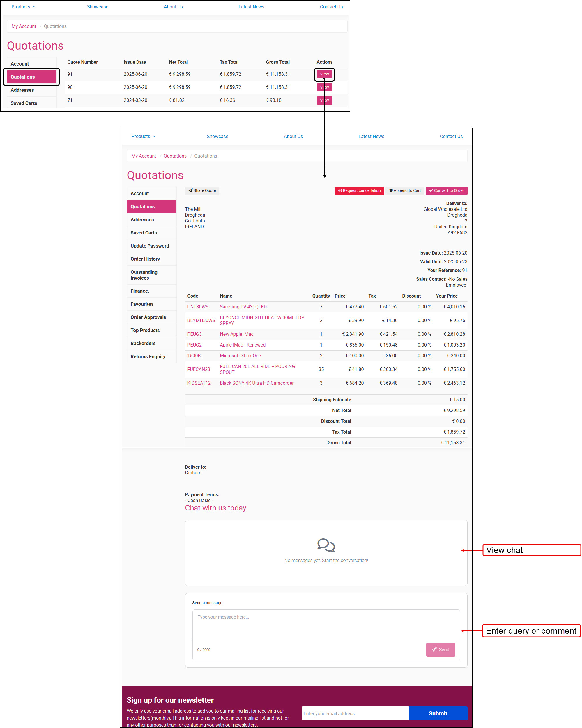Open Showcase in quote detail navigation
The height and width of the screenshot is (728, 582).
tap(217, 136)
